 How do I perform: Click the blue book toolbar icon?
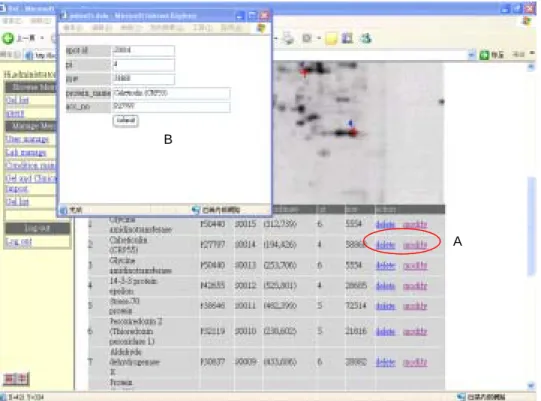pyautogui.click(x=347, y=38)
